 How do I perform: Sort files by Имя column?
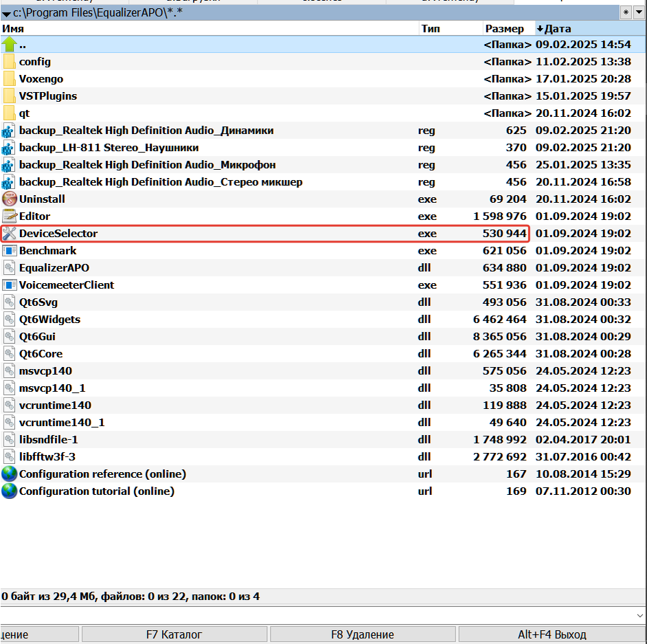click(x=209, y=28)
